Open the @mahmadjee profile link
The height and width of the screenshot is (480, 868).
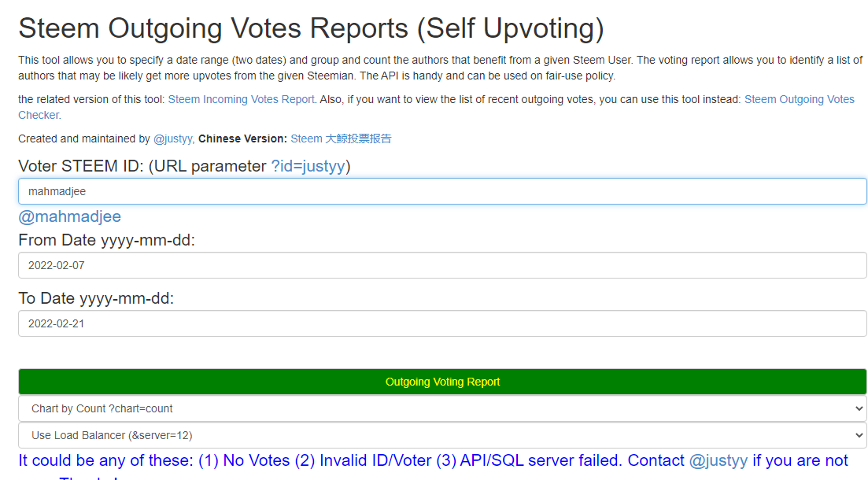(70, 216)
